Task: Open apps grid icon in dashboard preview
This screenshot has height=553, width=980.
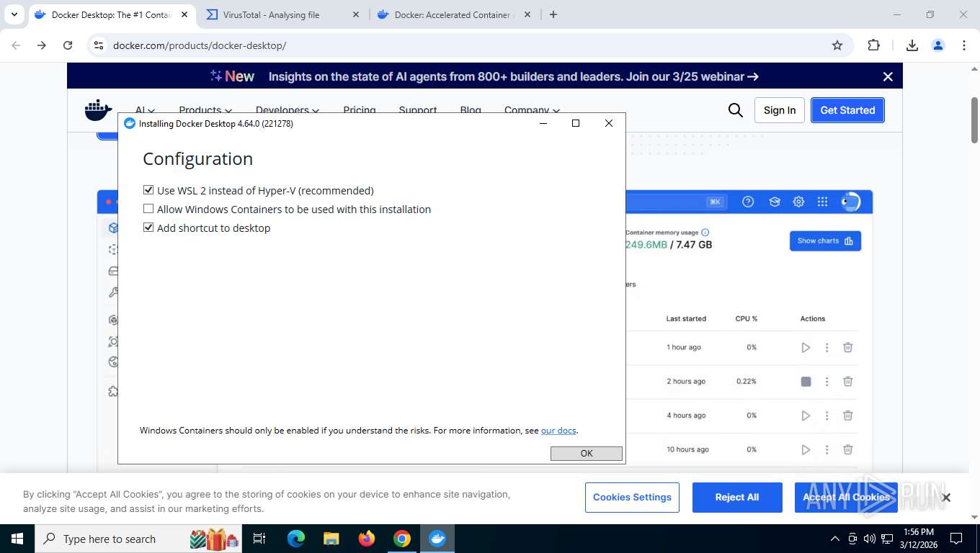Action: 822,202
